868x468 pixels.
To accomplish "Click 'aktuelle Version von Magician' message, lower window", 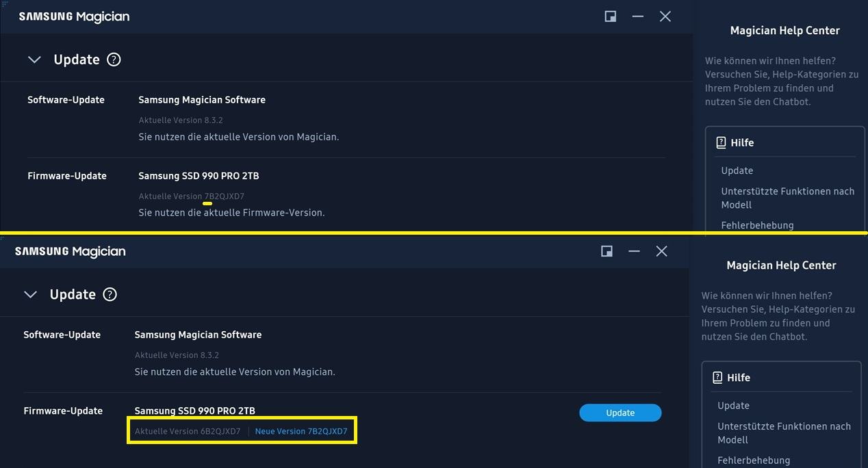I will pos(235,372).
